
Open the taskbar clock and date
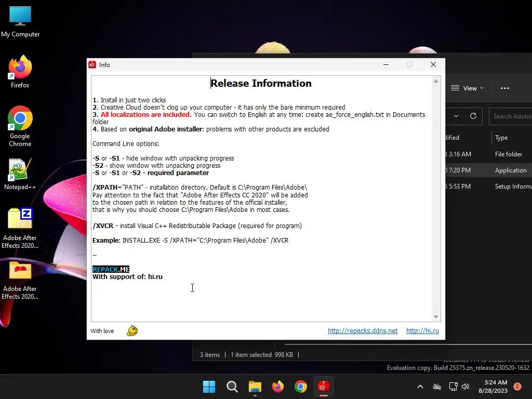pyautogui.click(x=493, y=387)
